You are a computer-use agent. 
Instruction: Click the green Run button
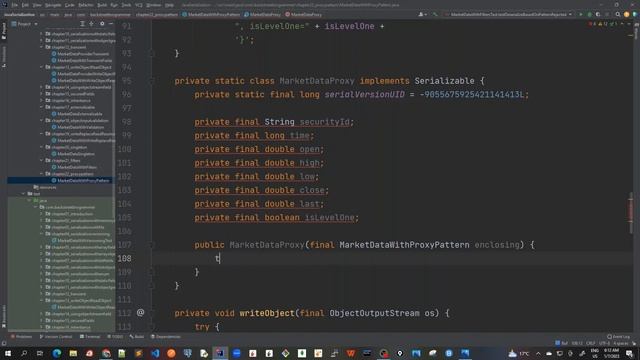tap(581, 14)
